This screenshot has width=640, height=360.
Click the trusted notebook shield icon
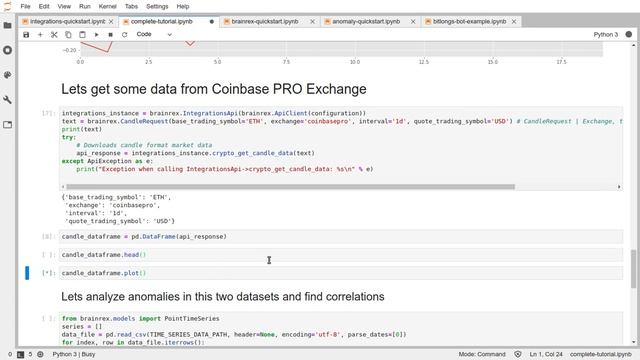click(518, 354)
